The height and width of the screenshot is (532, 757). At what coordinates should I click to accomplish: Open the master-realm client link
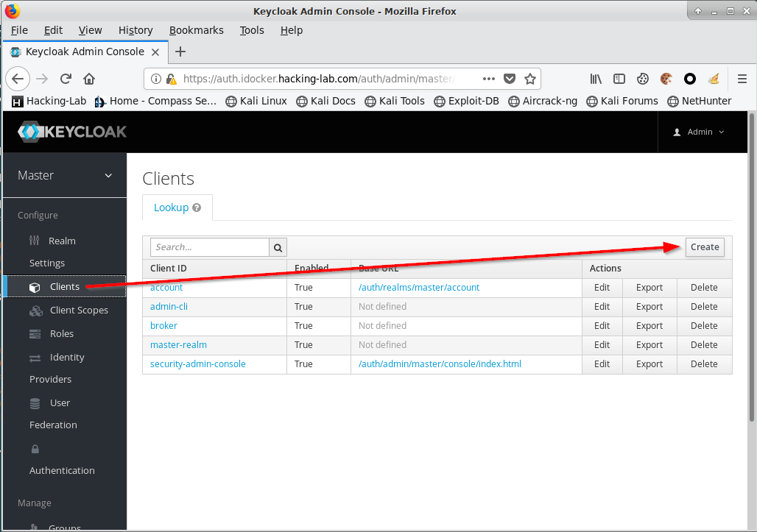[x=179, y=345]
